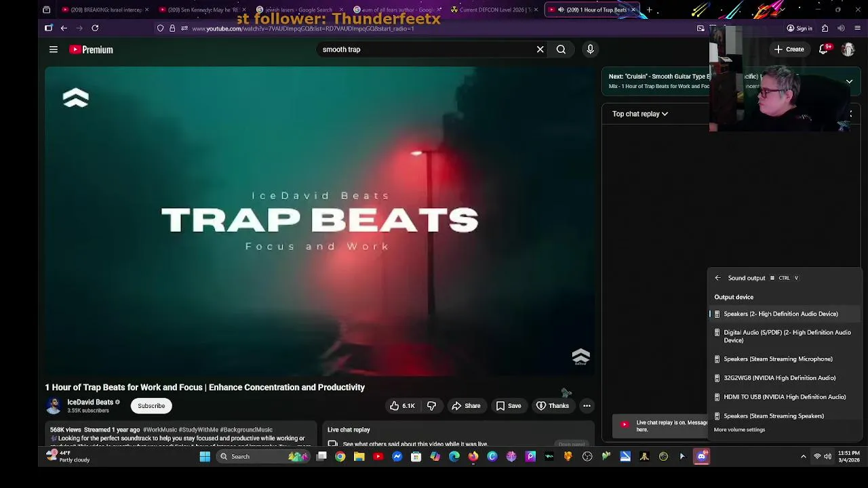Play video by clicking Trap Beats player
The height and width of the screenshot is (488, 868).
(x=320, y=221)
